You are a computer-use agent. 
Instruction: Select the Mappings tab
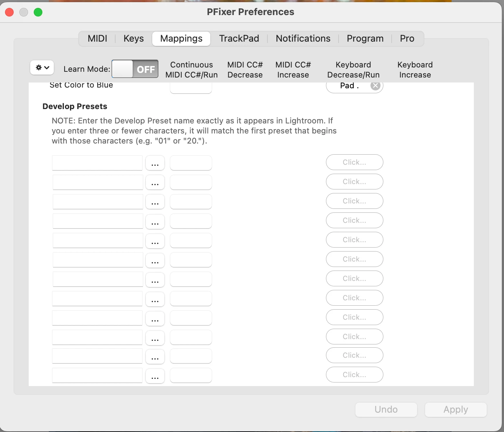click(x=181, y=38)
